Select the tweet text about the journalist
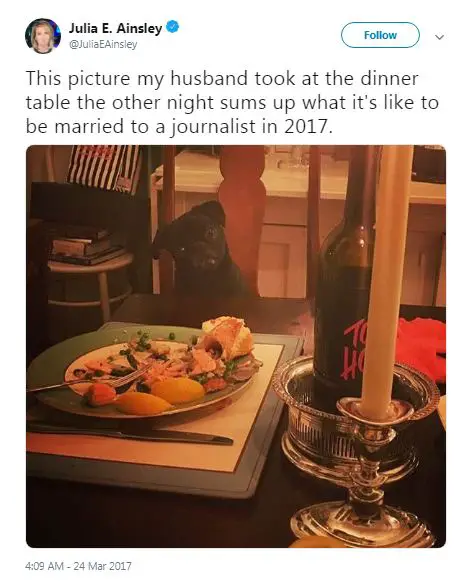Viewport: 468px width, 581px height. [232, 102]
